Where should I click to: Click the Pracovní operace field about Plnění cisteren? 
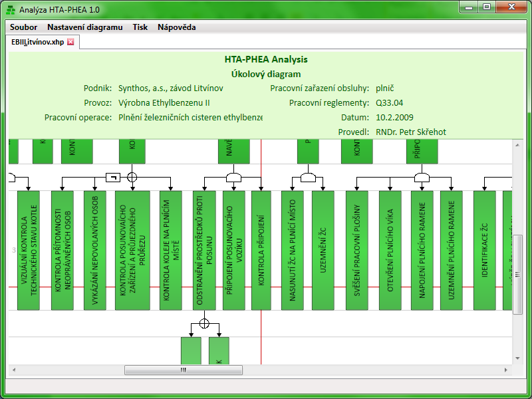pos(190,118)
